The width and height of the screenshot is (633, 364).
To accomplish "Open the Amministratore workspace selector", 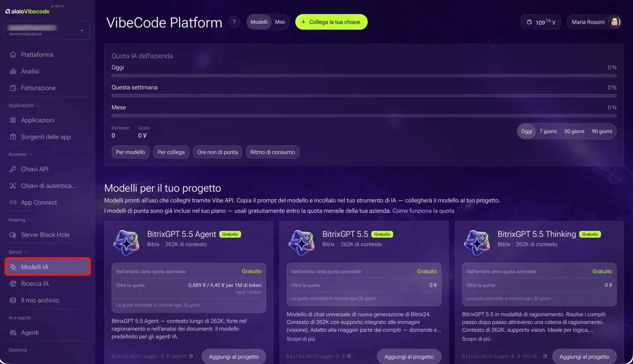I will [47, 30].
